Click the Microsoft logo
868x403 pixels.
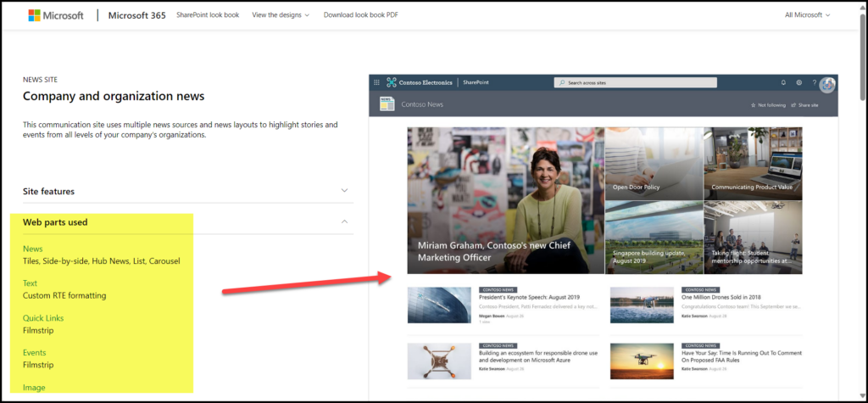[56, 15]
